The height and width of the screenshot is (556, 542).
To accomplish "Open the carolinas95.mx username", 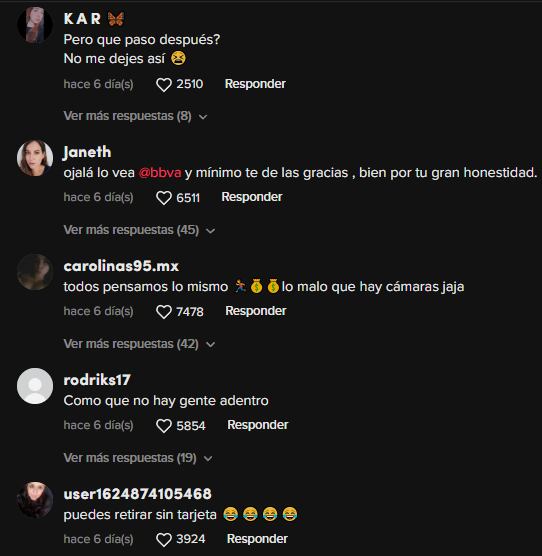I will pos(121,266).
